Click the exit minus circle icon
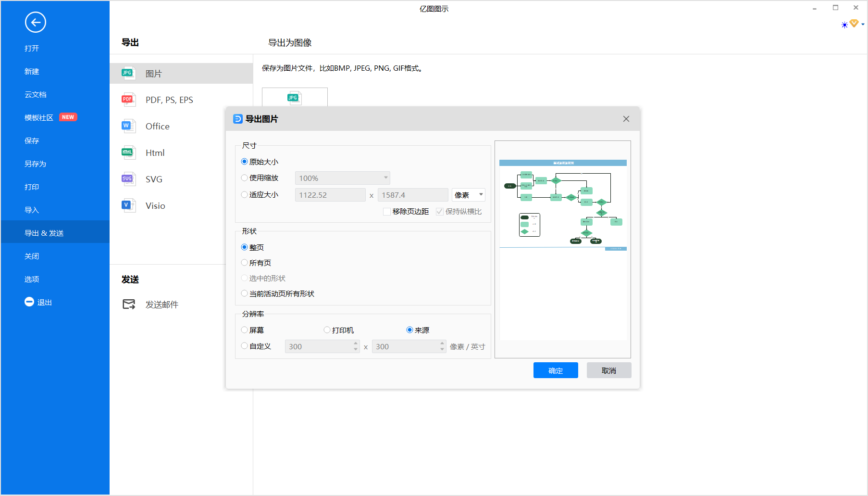This screenshot has width=868, height=496. (x=29, y=302)
